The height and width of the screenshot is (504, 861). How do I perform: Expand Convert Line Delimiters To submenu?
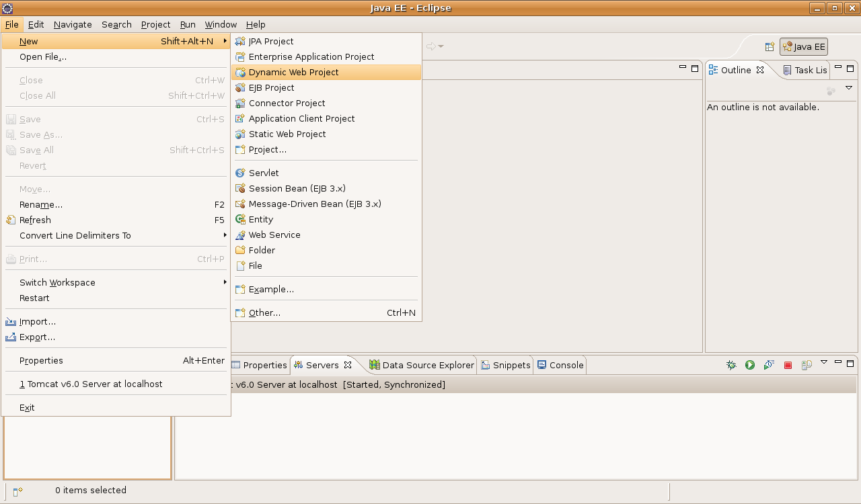point(116,235)
